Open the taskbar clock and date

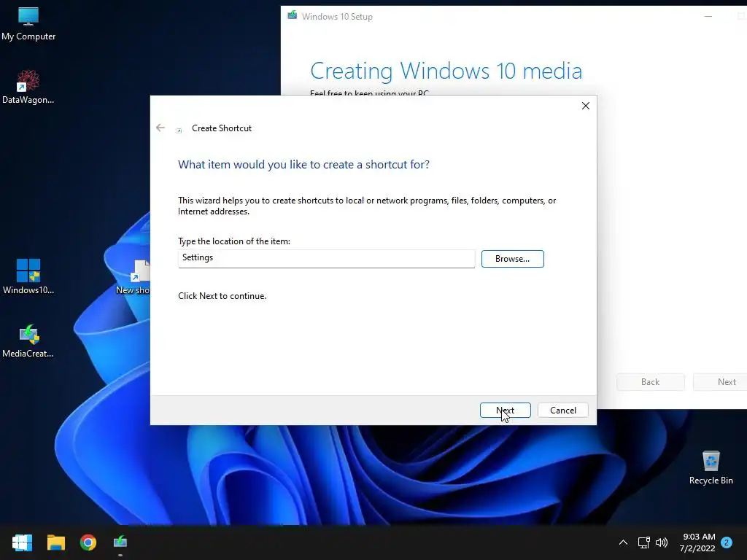coord(697,542)
